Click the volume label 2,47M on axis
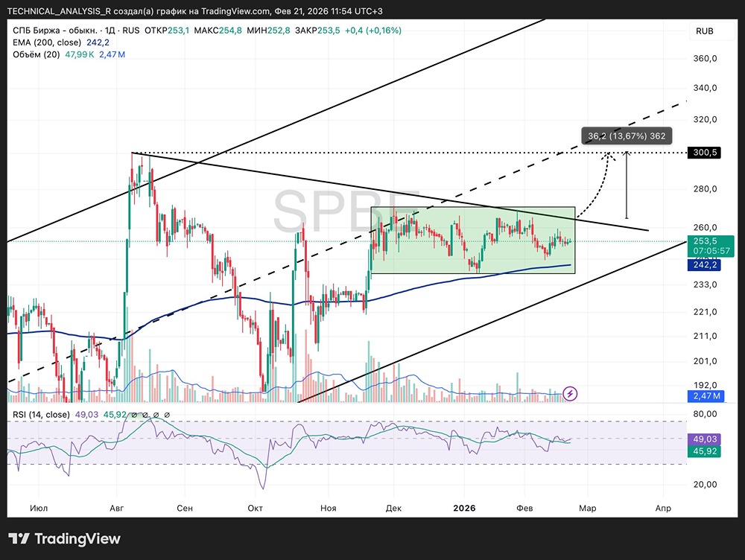745x560 pixels. point(706,395)
